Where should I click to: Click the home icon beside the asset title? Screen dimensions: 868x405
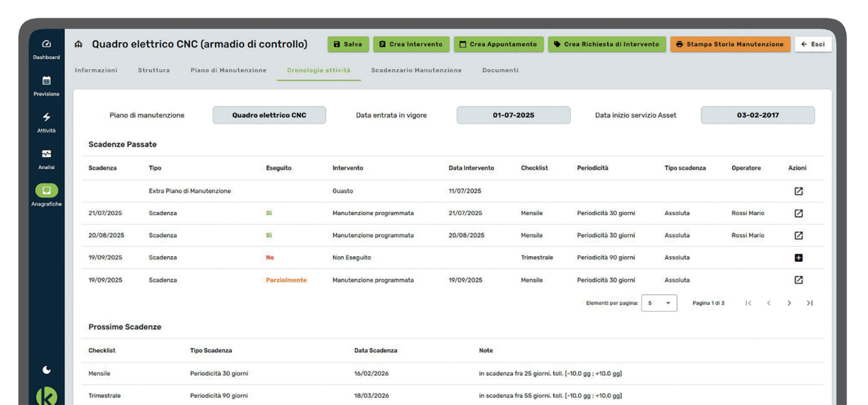point(78,44)
